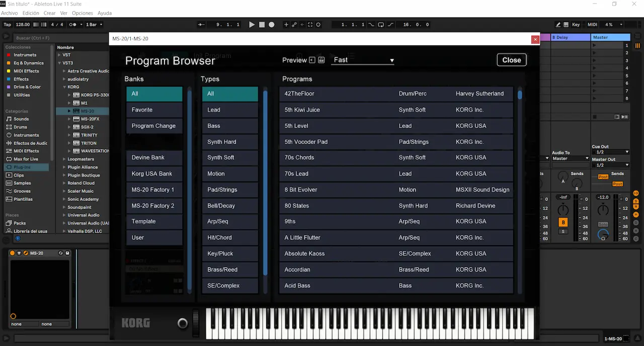Toggle the Computer MIDI Keyboard icon
The width and height of the screenshot is (644, 346).
tap(566, 24)
